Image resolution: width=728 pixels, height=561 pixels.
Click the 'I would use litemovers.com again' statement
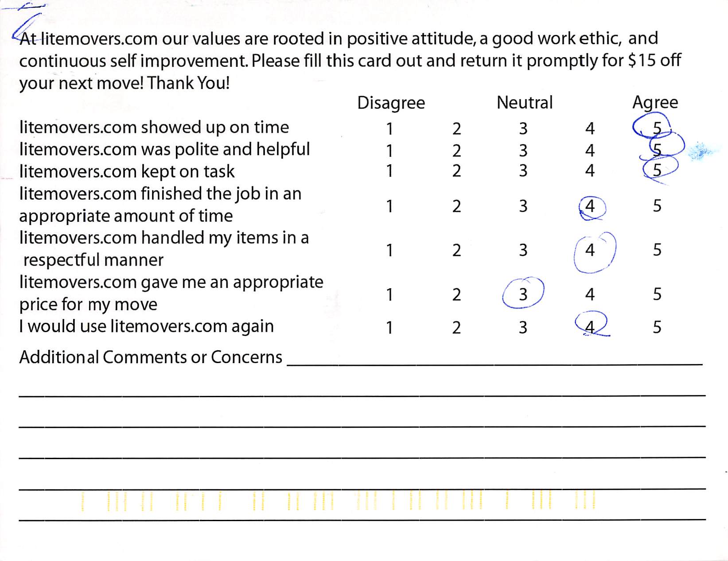pyautogui.click(x=147, y=327)
